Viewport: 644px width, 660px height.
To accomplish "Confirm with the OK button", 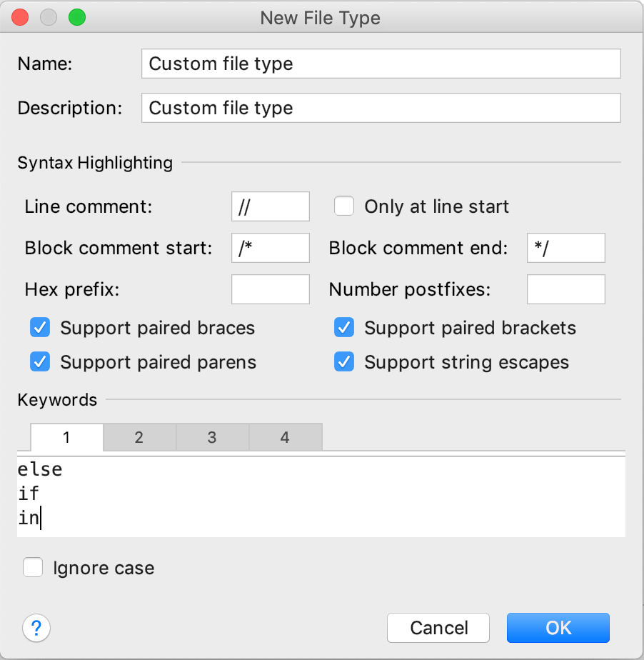I will point(558,628).
